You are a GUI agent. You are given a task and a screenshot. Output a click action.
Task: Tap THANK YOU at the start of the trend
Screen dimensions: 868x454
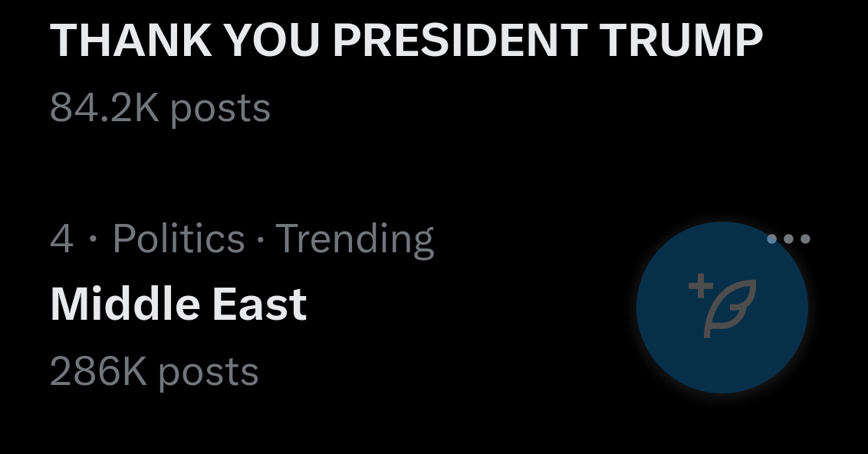click(x=186, y=40)
